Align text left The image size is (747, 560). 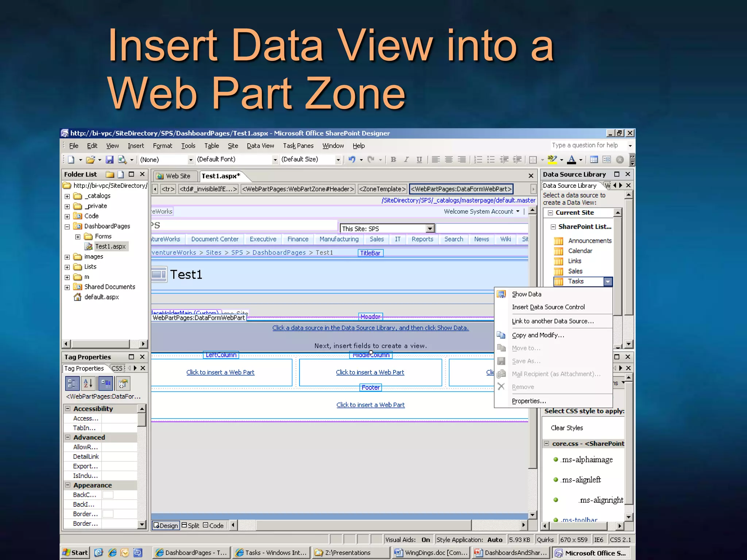click(436, 160)
